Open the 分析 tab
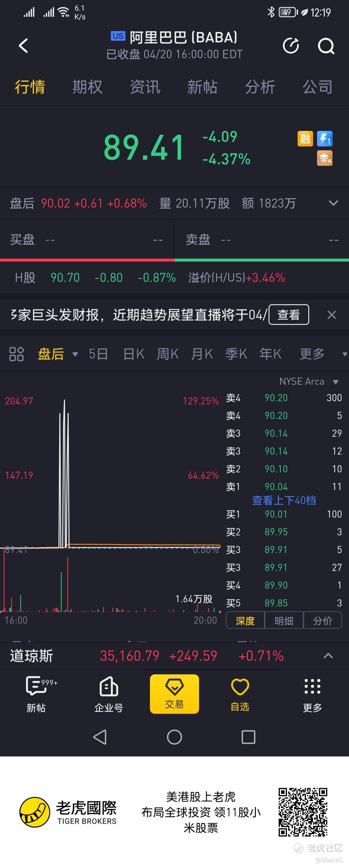 260,87
